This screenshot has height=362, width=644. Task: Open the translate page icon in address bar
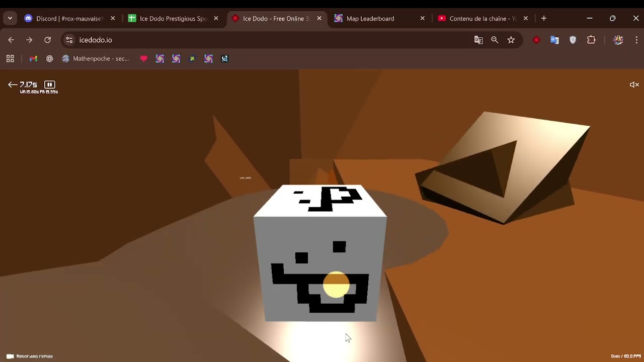[478, 40]
